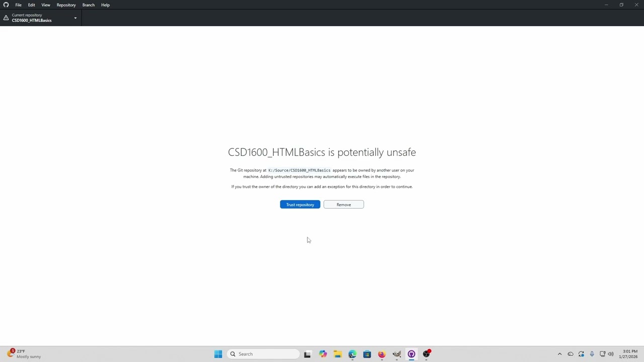Screen dimensions: 644x362
Task: Open OBS Studio from the taskbar
Action: pyautogui.click(x=426, y=354)
